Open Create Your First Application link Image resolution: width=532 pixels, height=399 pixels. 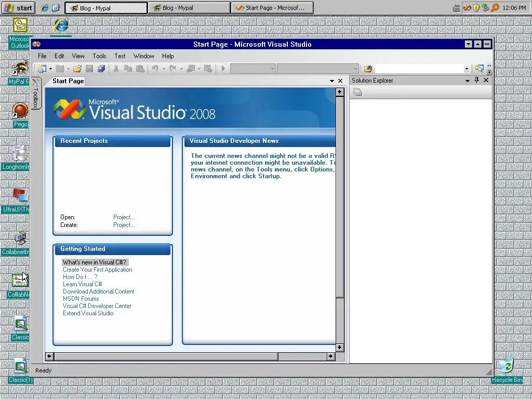(x=97, y=270)
